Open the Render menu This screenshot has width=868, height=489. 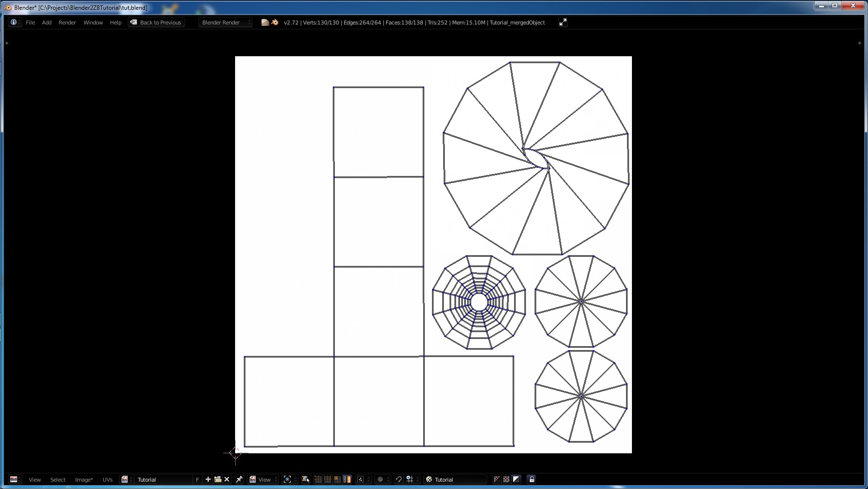click(67, 22)
